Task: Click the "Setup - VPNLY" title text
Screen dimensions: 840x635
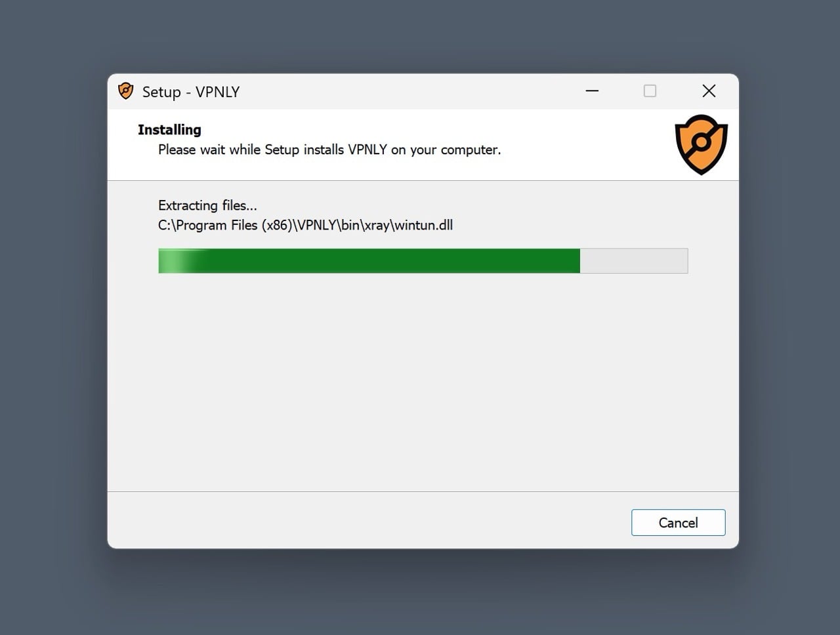Action: 191,92
